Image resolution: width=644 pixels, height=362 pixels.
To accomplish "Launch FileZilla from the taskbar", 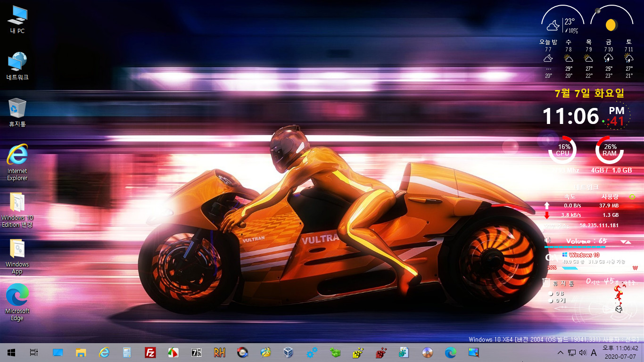I will (x=150, y=352).
